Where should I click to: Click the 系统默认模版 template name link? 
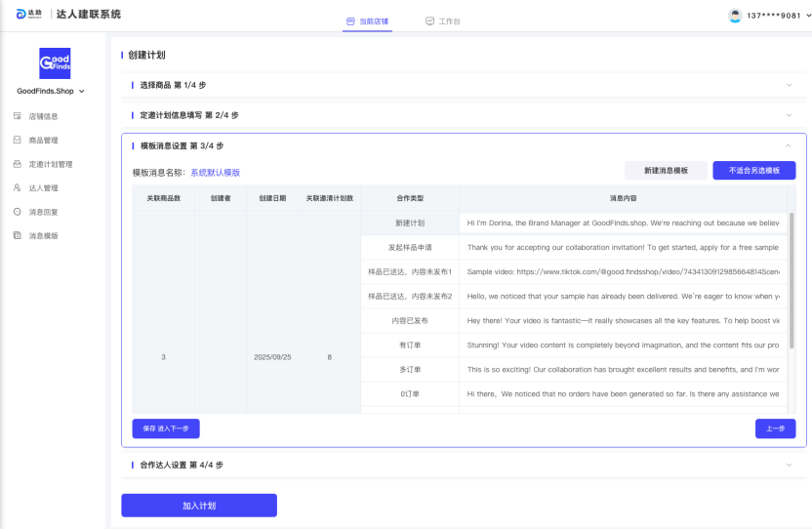point(215,173)
